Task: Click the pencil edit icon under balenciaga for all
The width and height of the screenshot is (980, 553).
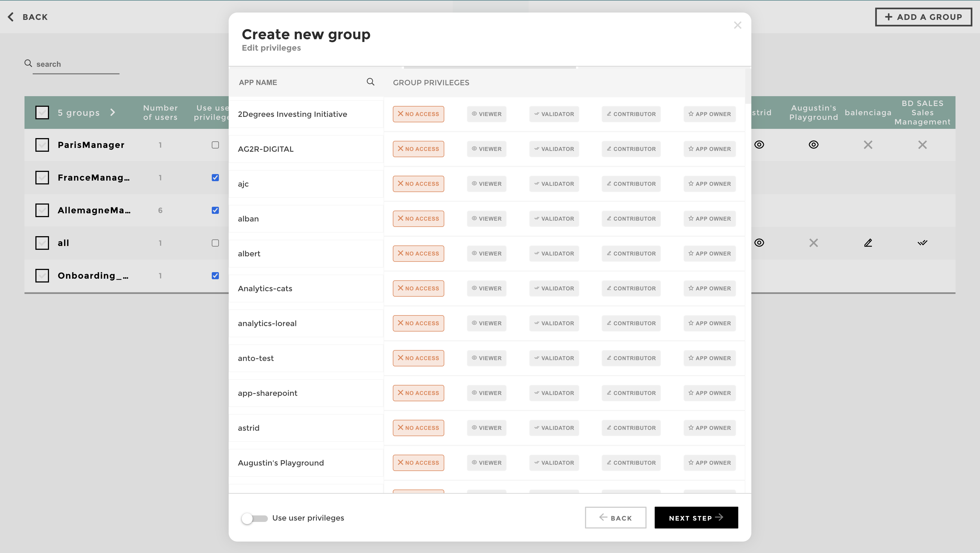Action: pos(868,242)
